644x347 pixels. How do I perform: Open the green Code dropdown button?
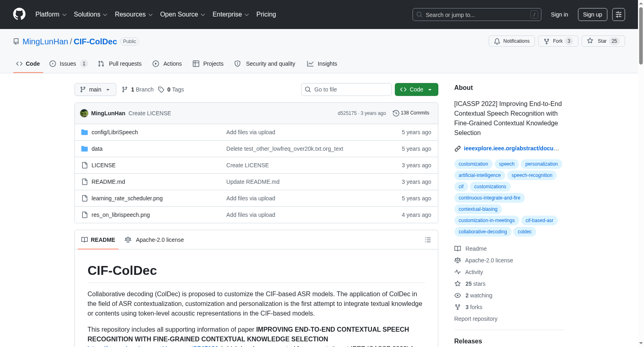click(x=416, y=89)
